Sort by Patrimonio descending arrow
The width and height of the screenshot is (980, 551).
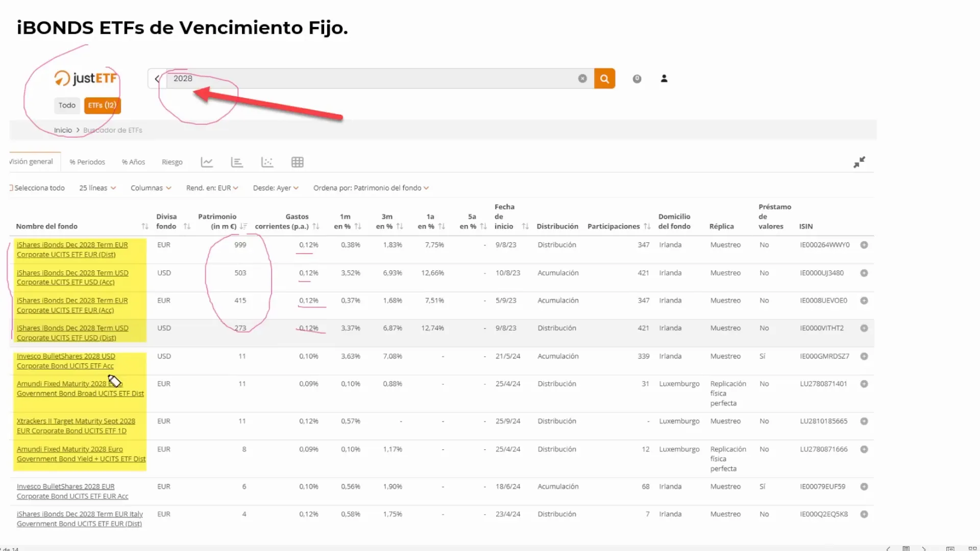[243, 227]
